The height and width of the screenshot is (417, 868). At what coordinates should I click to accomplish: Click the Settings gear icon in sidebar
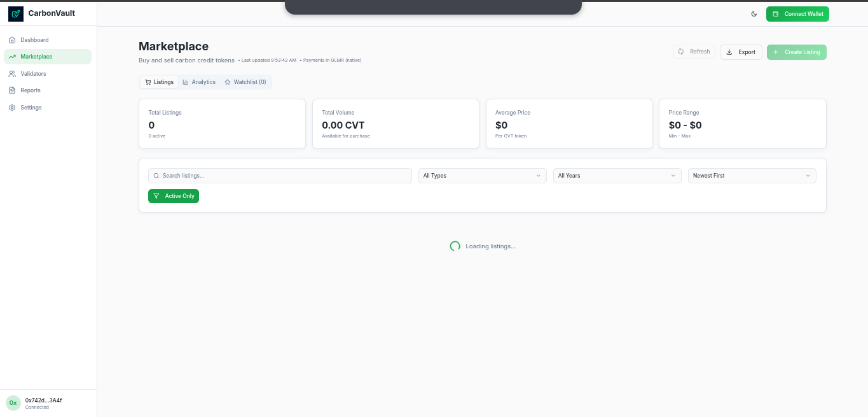coord(12,108)
